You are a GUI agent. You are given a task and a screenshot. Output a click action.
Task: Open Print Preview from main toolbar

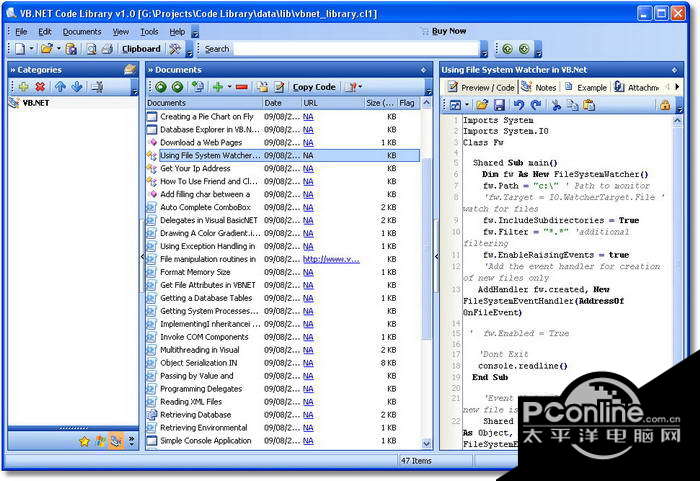(x=92, y=49)
